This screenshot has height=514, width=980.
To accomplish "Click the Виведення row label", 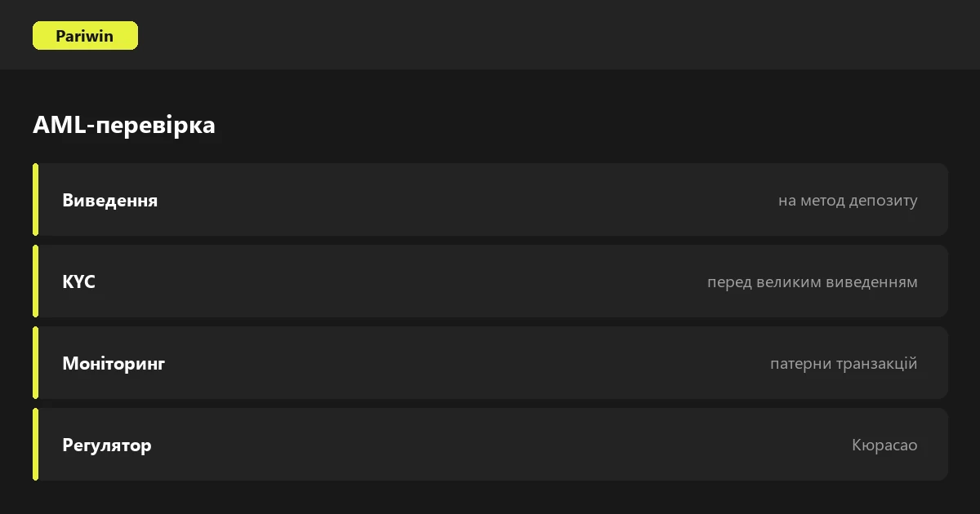I will (110, 200).
